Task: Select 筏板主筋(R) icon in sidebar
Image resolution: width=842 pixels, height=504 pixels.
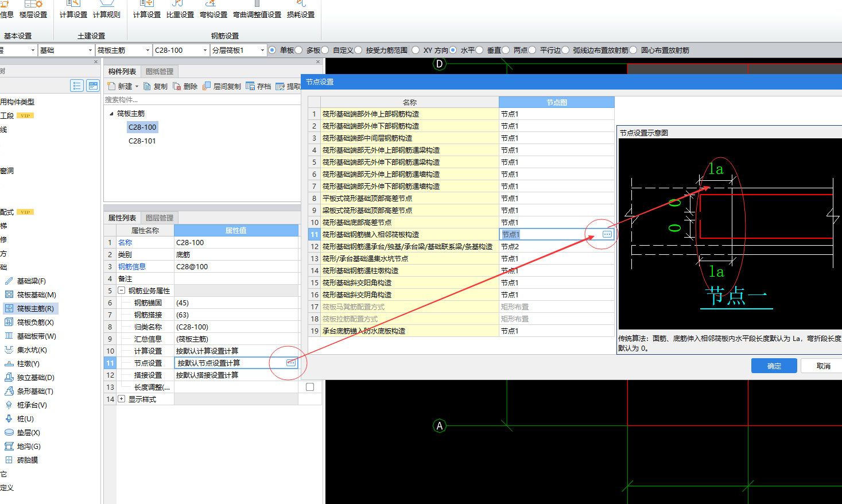Action: pyautogui.click(x=9, y=309)
